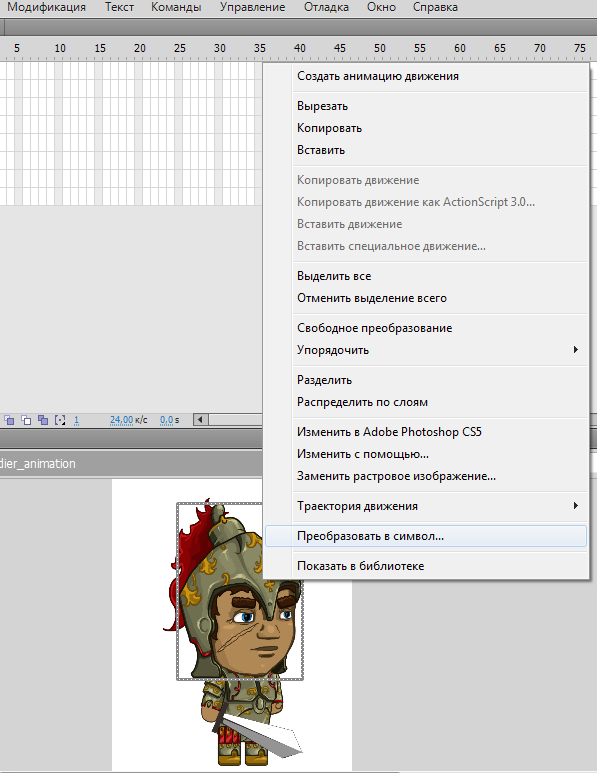Toggle Onion Skin Outlines icon
The height and width of the screenshot is (773, 597).
click(26, 420)
